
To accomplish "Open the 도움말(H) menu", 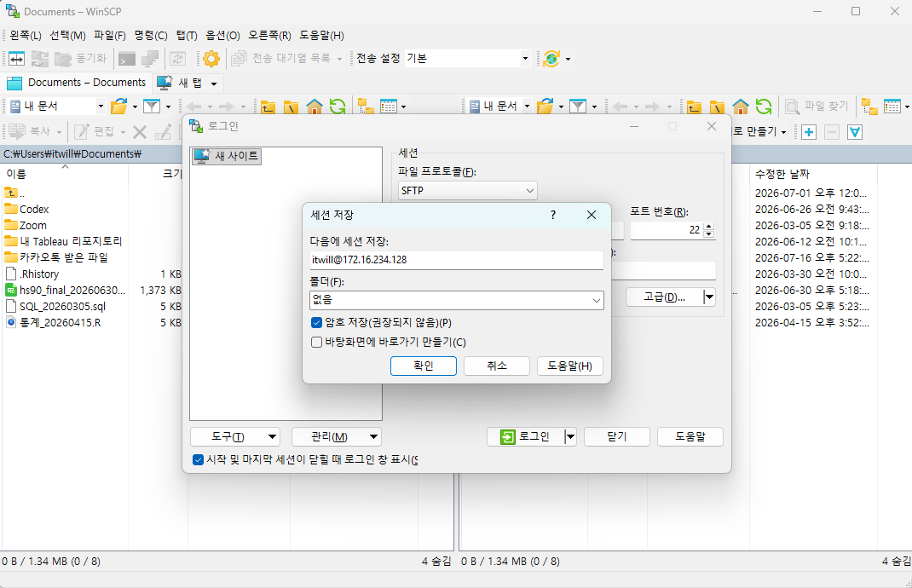I will coord(321,36).
